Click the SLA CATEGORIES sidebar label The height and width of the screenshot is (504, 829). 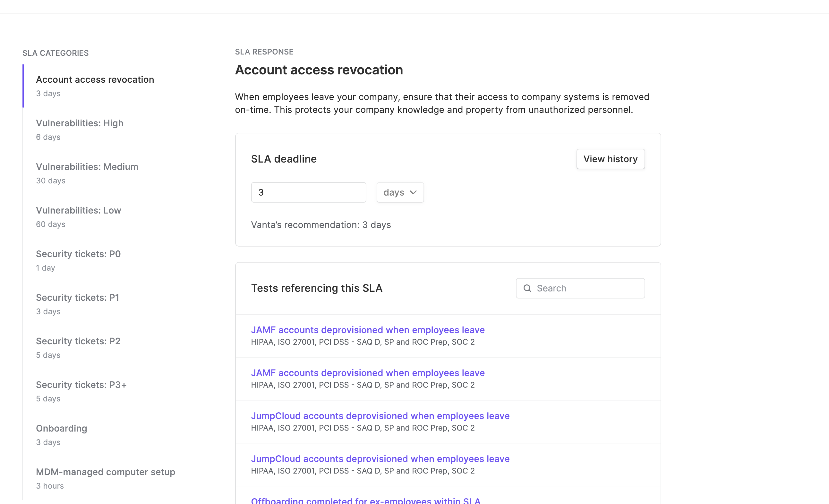(56, 53)
